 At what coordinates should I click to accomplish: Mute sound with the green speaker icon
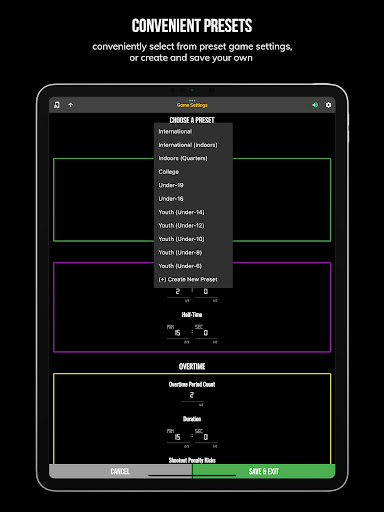click(x=315, y=105)
